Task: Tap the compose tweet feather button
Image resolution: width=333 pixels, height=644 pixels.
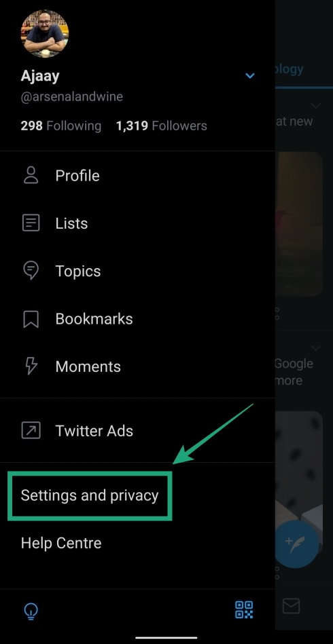Action: (x=296, y=545)
